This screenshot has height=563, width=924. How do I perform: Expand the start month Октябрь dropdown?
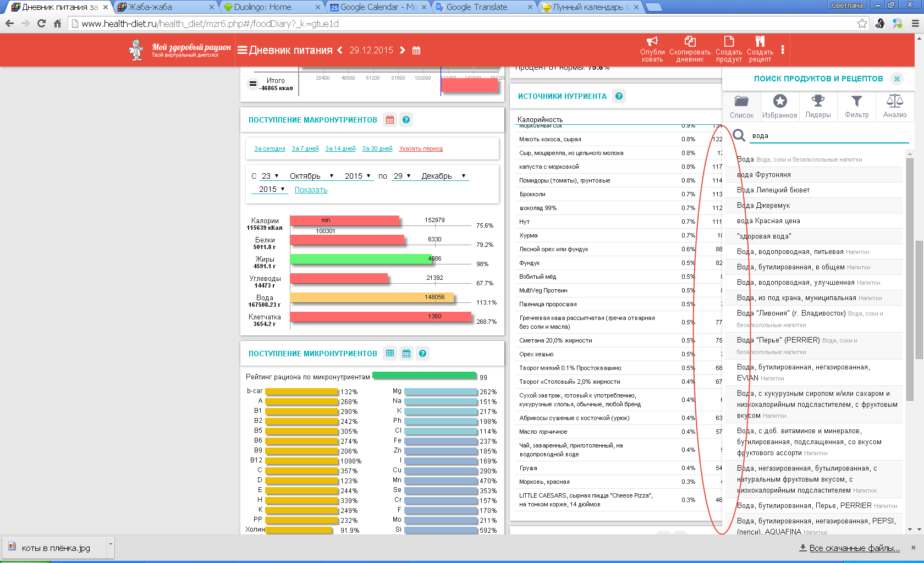pos(311,176)
